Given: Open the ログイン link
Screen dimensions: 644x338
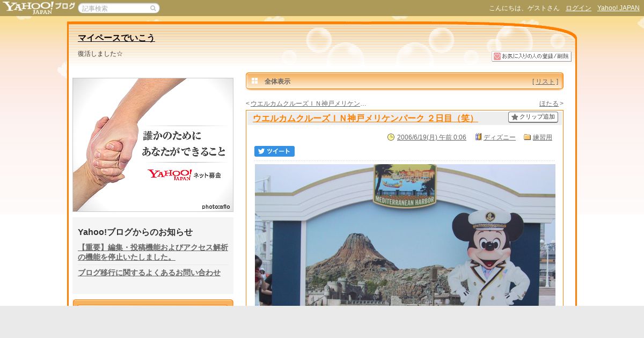Looking at the screenshot, I should click(579, 8).
